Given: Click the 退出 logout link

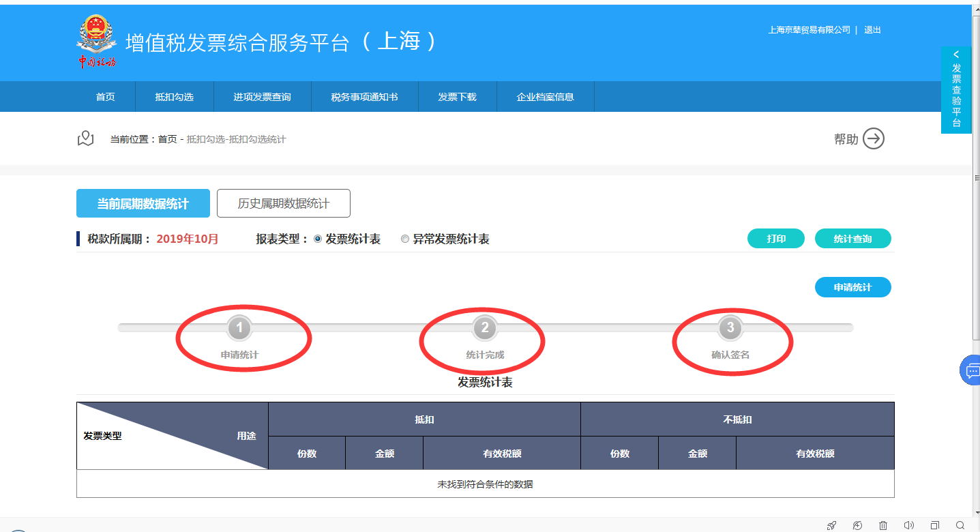Looking at the screenshot, I should click(x=872, y=30).
